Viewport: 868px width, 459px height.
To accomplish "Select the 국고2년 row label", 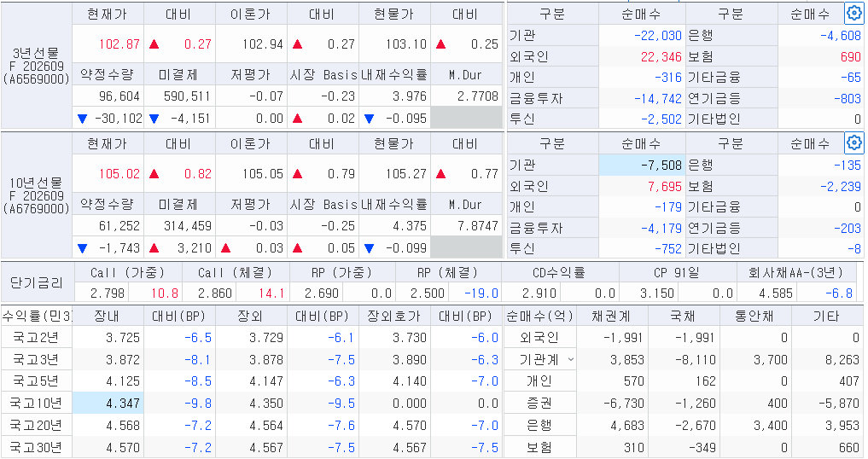I will 36,338.
